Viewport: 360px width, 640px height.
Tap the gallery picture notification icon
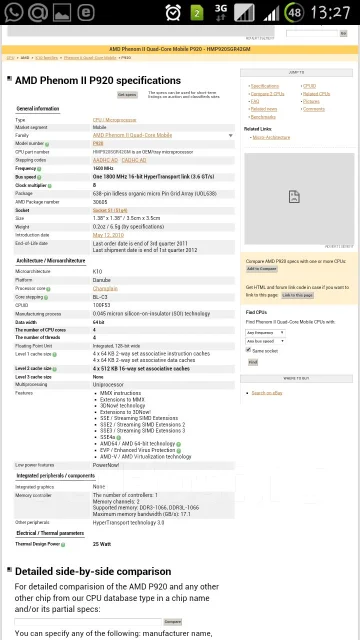[62, 12]
